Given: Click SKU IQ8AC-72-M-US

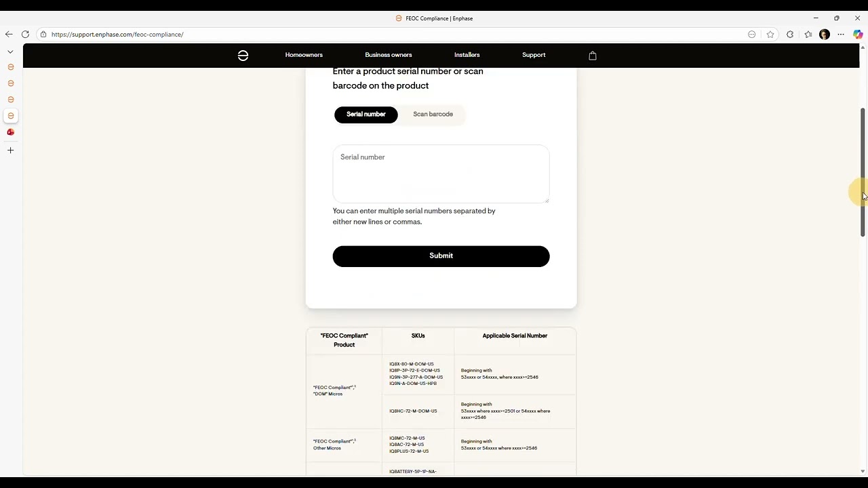Looking at the screenshot, I should [x=406, y=445].
